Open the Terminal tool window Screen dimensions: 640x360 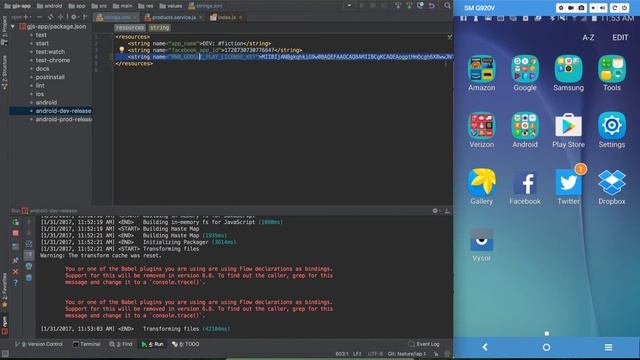point(87,344)
